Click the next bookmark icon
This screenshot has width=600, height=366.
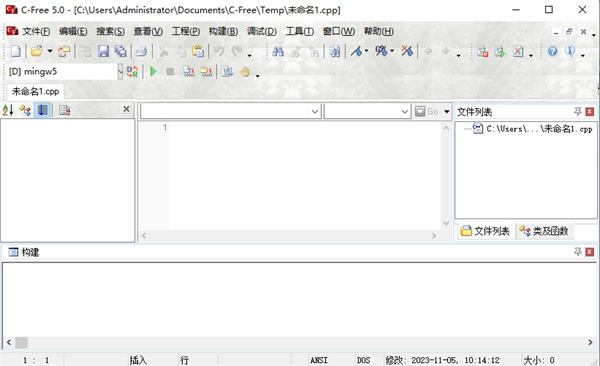coord(381,51)
